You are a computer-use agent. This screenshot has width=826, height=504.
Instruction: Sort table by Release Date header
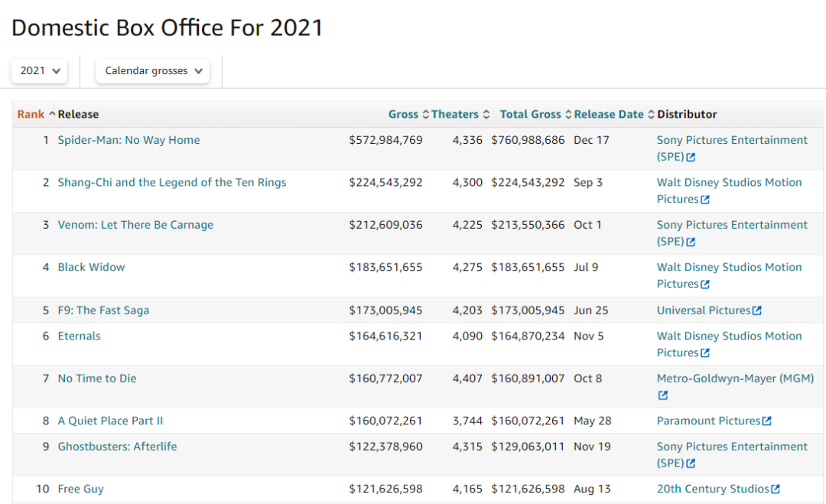pos(609,115)
